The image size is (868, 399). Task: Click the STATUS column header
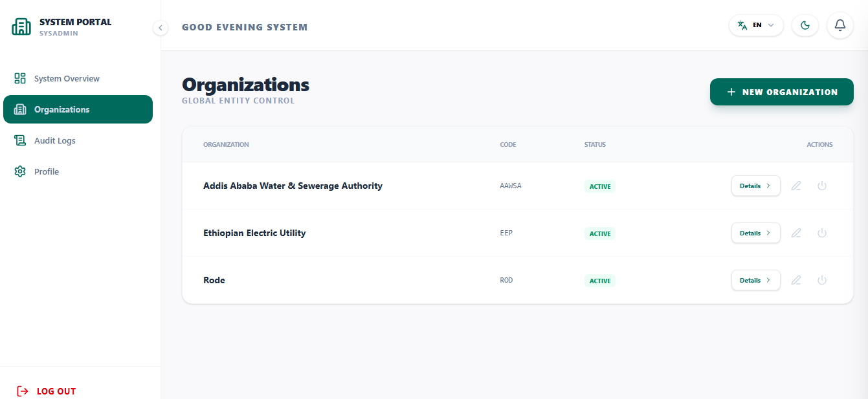pos(595,144)
